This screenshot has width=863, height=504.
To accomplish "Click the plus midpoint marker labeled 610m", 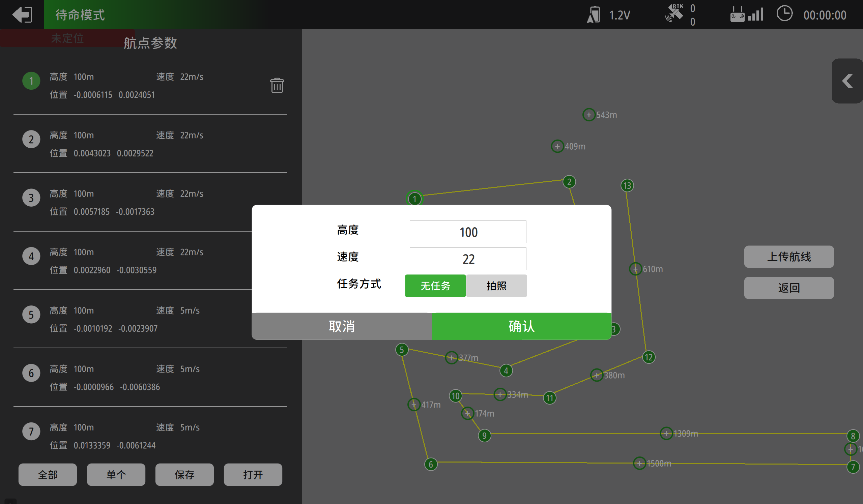I will (x=635, y=269).
